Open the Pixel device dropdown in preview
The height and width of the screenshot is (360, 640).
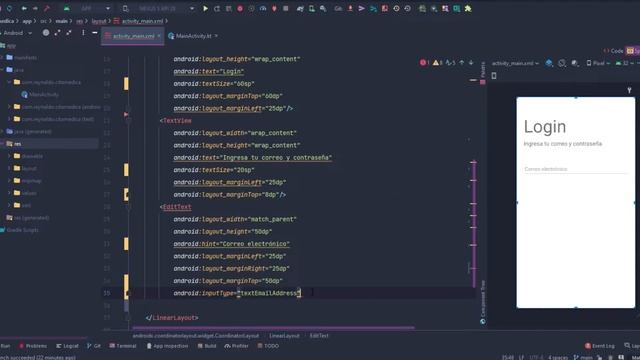[x=598, y=63]
